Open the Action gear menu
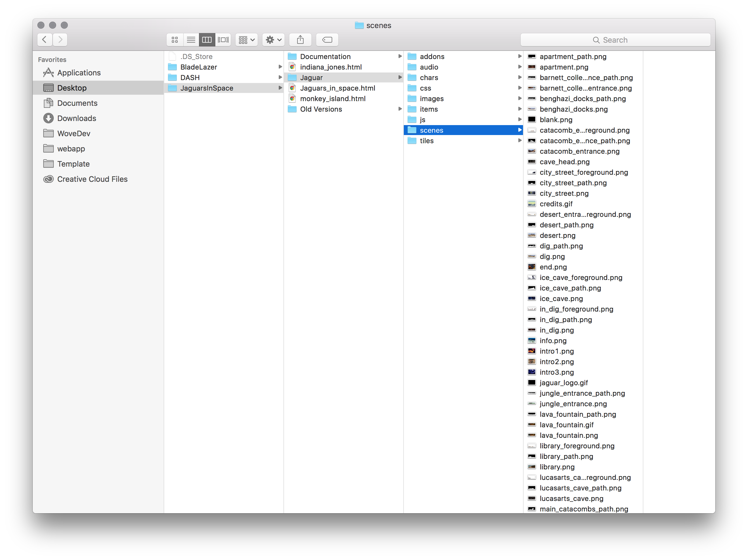The width and height of the screenshot is (748, 560). point(273,40)
